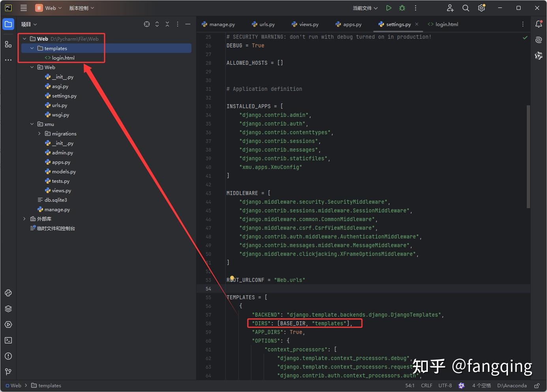Switch to the urls.py tab
The height and width of the screenshot is (392, 547).
[x=263, y=24]
